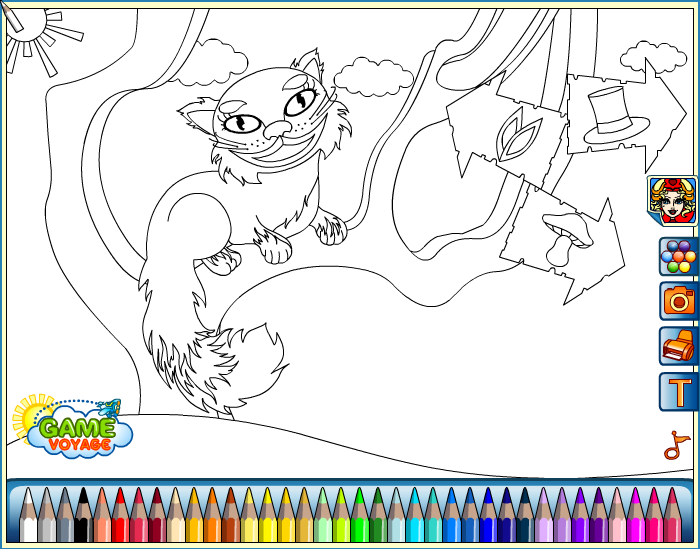Select the orange T text tool
Viewport: 700px width, 550px height.
(679, 392)
